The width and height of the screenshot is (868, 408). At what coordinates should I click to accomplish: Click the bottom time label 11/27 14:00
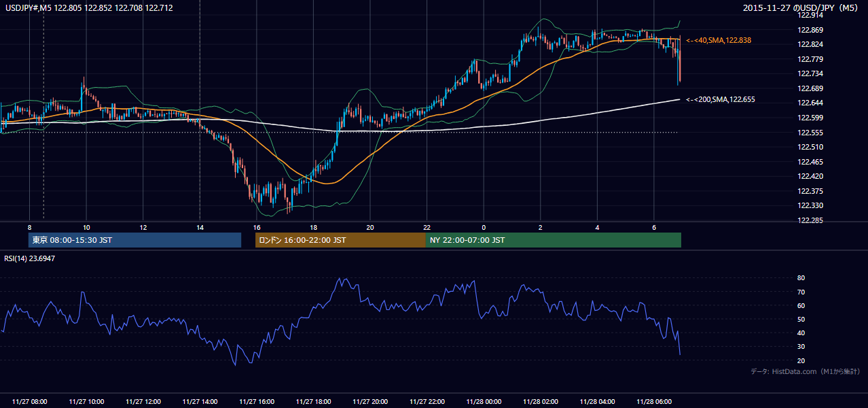200,402
